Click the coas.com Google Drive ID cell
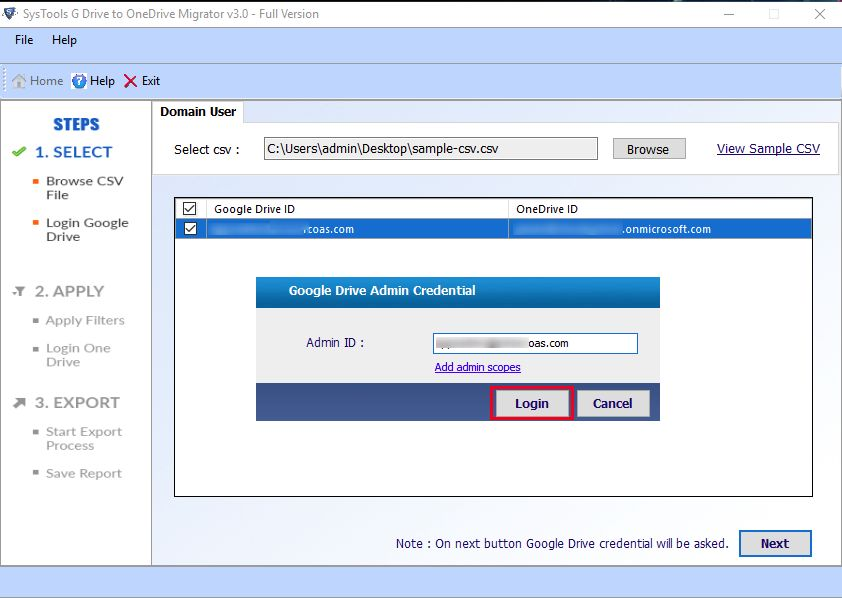 [357, 229]
